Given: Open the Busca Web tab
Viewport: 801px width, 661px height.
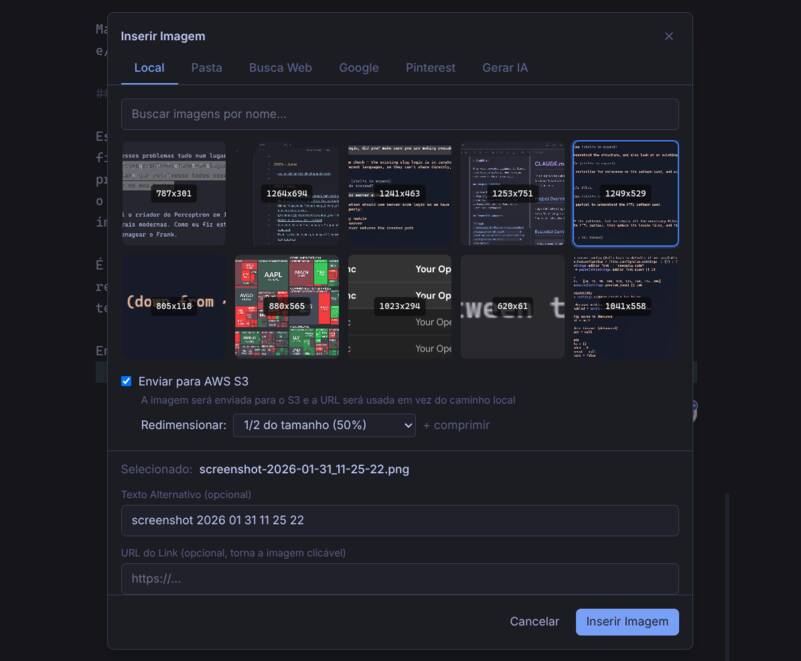Looking at the screenshot, I should (279, 68).
